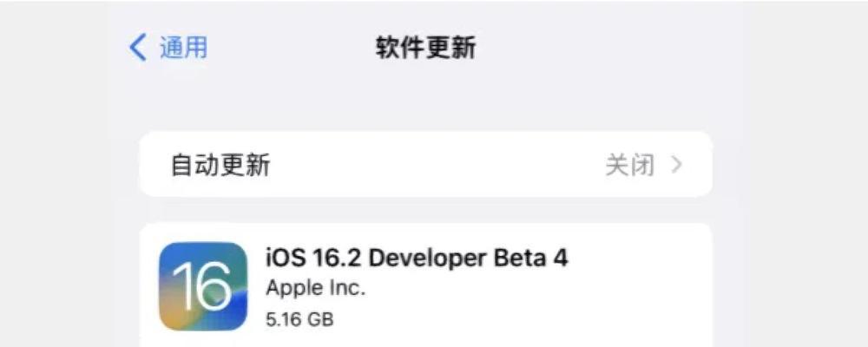Viewport: 868px width, 347px height.
Task: Tap the 更新 characters in the header title
Action: pos(450,49)
